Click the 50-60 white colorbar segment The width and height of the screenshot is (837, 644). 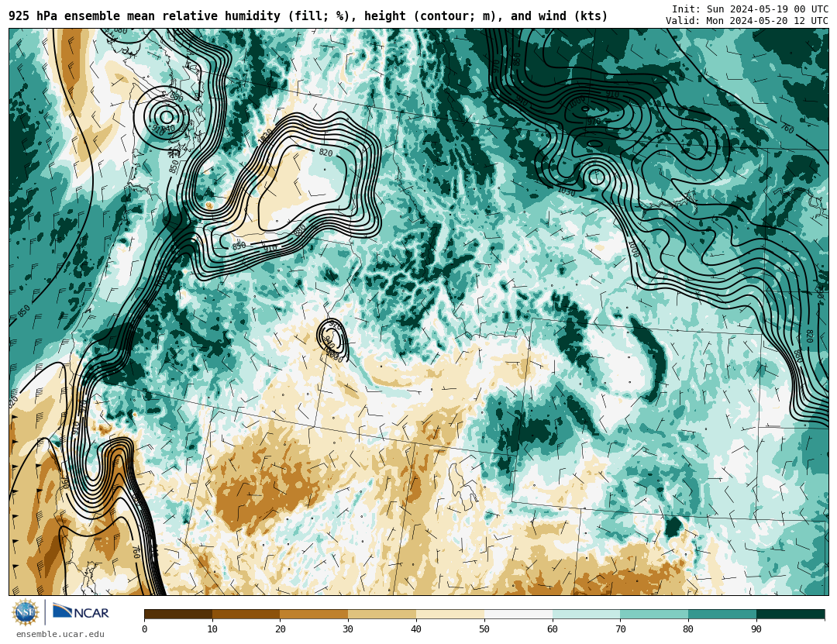coord(518,614)
